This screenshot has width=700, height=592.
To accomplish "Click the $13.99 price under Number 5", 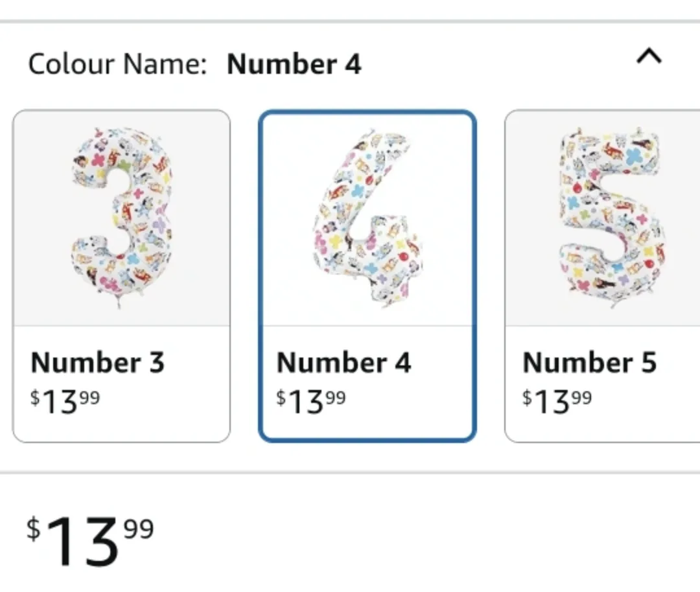I will (557, 402).
